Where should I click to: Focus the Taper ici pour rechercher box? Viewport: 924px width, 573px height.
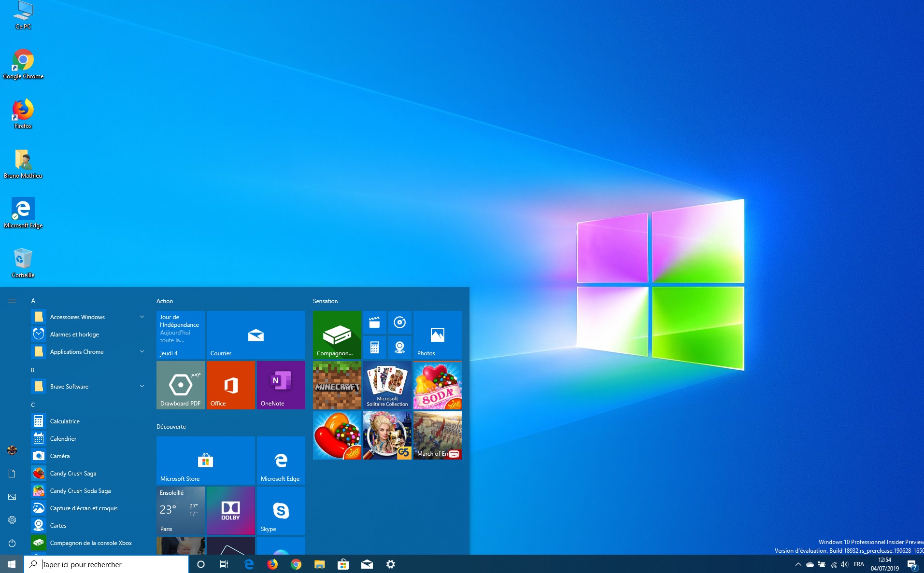106,564
